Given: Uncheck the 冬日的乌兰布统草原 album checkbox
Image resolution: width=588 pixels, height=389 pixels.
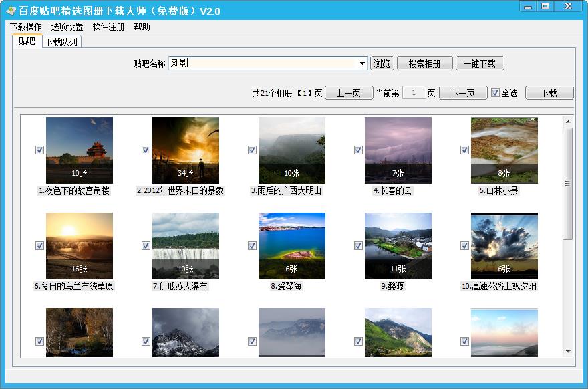Looking at the screenshot, I should click(39, 246).
